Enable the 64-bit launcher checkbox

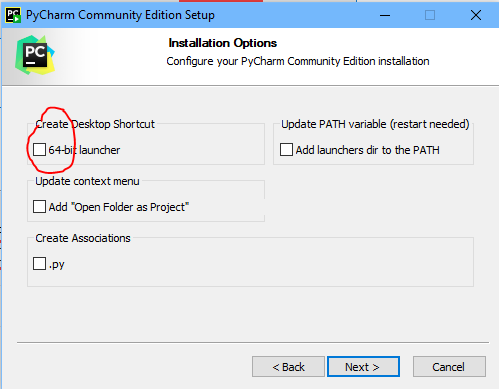pyautogui.click(x=39, y=150)
